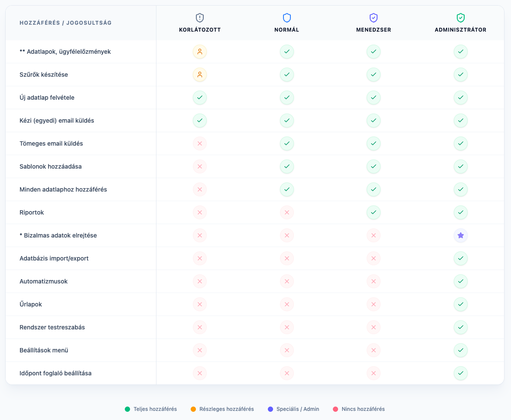Screen dimensions: 511x420
Task: Click Menedzser checkmark in the Riportok row
Action: pyautogui.click(x=374, y=212)
